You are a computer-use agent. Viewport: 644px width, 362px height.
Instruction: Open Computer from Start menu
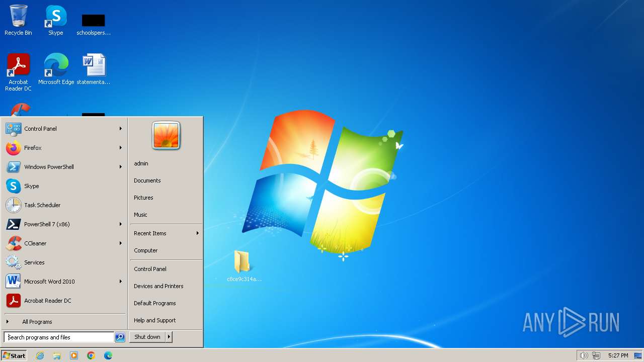[166, 250]
